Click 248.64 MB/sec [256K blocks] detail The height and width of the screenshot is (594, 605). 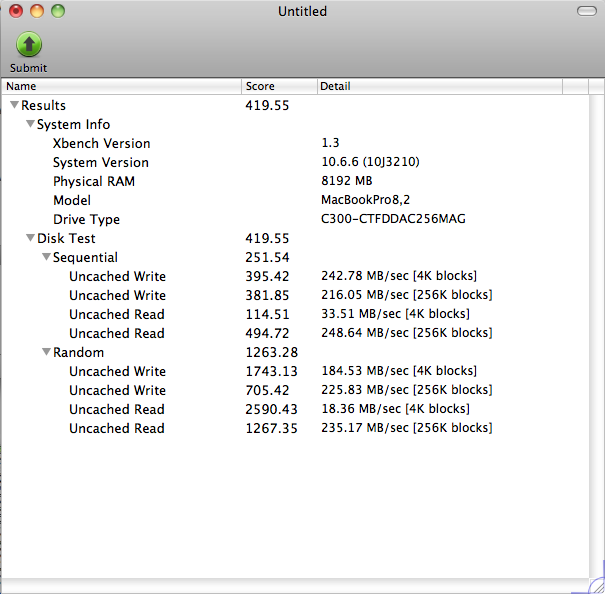(407, 332)
